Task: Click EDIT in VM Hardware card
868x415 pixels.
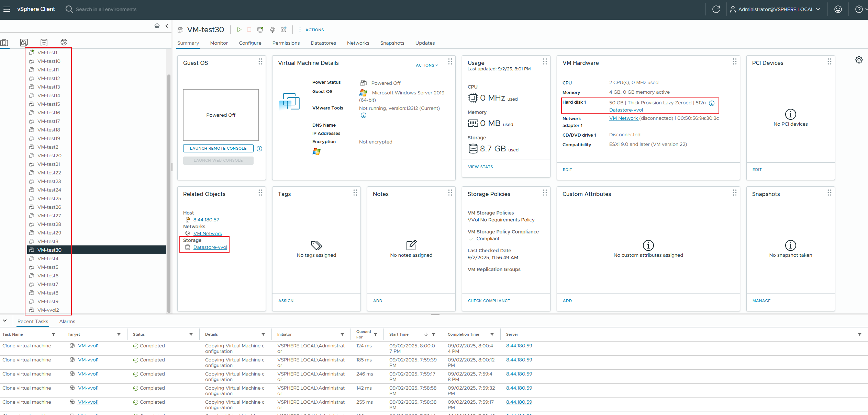Action: click(x=567, y=170)
